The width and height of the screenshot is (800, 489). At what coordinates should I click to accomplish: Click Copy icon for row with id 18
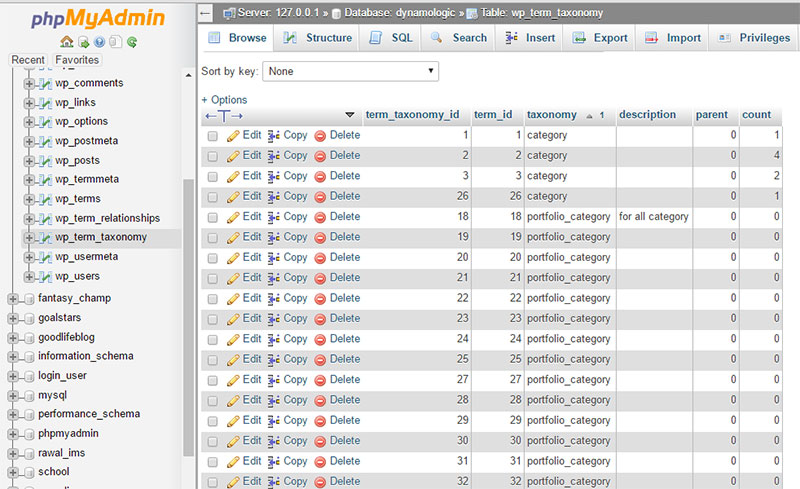(x=273, y=217)
